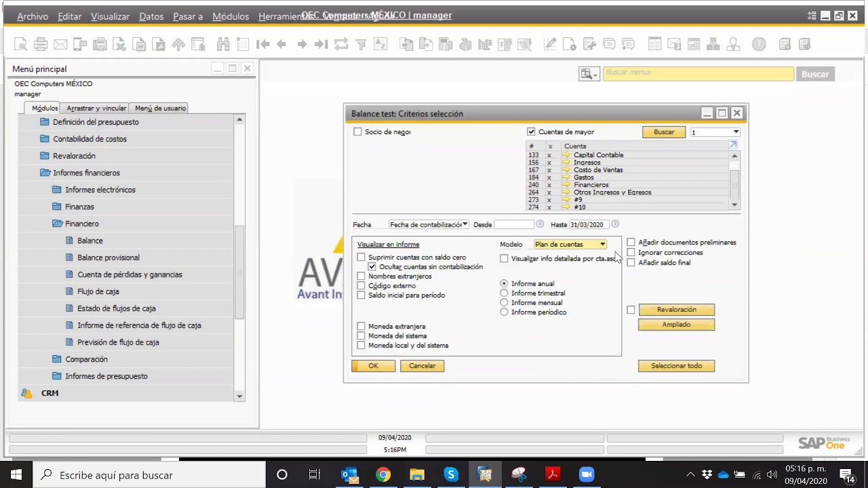Check Moneda del sistema option

tap(361, 335)
